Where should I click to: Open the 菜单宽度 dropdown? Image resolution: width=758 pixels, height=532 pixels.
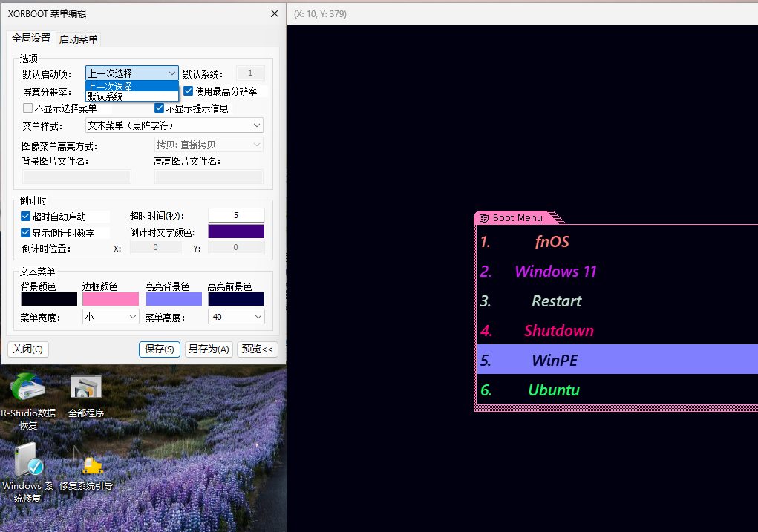pyautogui.click(x=111, y=317)
